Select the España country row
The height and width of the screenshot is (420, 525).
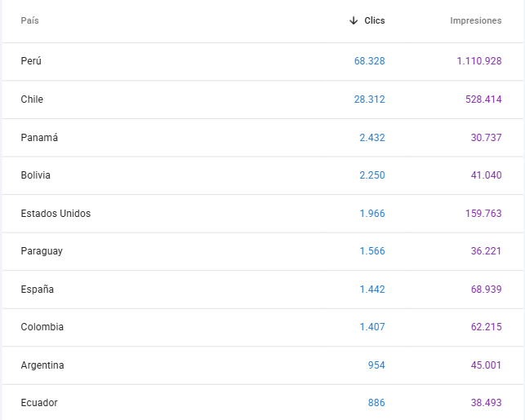(x=263, y=290)
